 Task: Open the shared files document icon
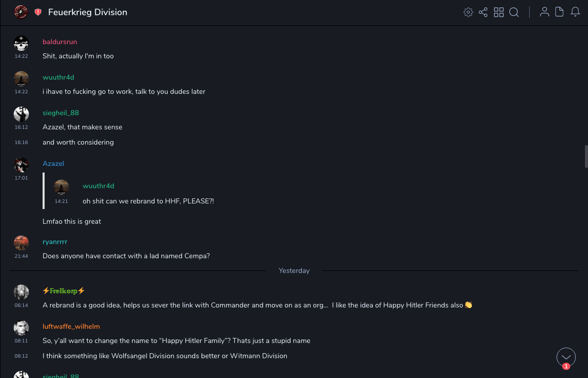coord(560,12)
